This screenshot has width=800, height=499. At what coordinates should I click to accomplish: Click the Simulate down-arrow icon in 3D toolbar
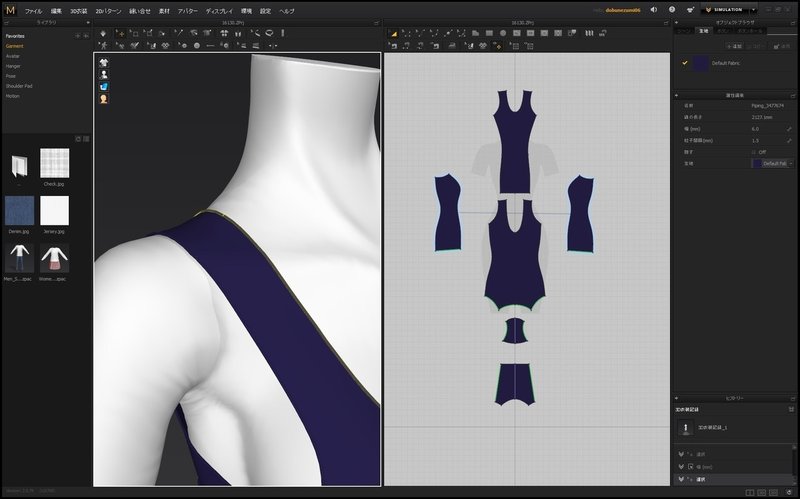pyautogui.click(x=104, y=33)
